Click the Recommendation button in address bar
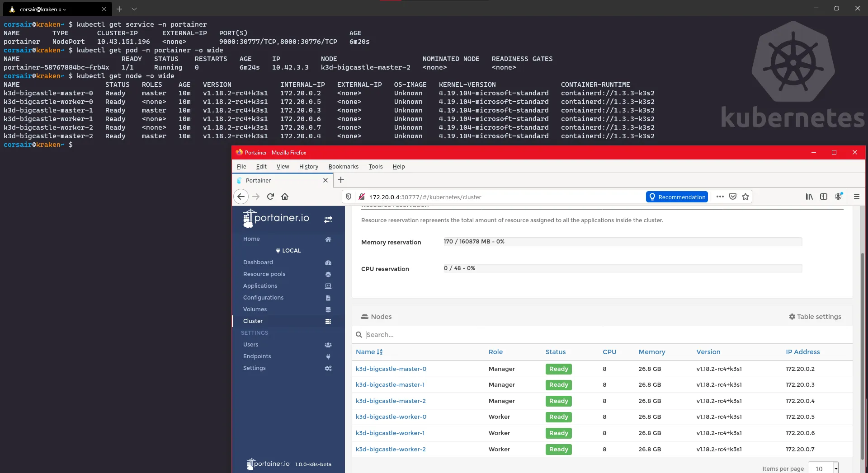The image size is (868, 473). tap(677, 197)
